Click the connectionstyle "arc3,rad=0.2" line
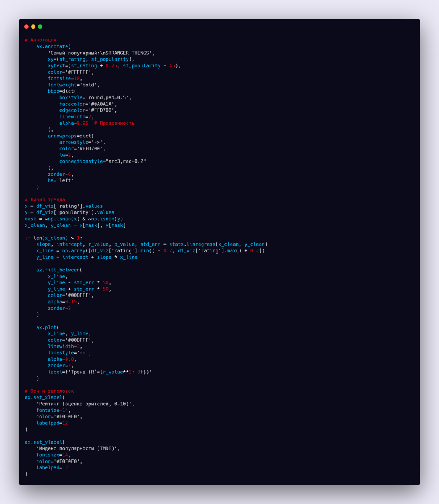This screenshot has height=504, width=439. coord(102,161)
